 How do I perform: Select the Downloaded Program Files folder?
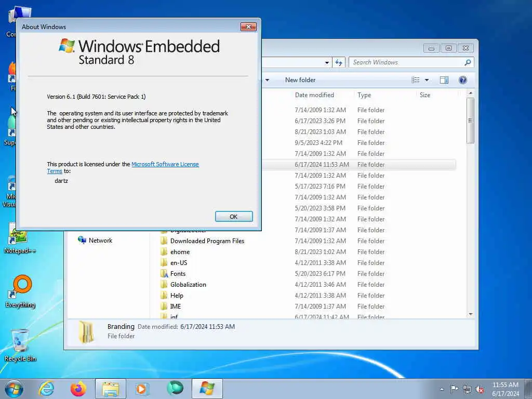pos(207,241)
